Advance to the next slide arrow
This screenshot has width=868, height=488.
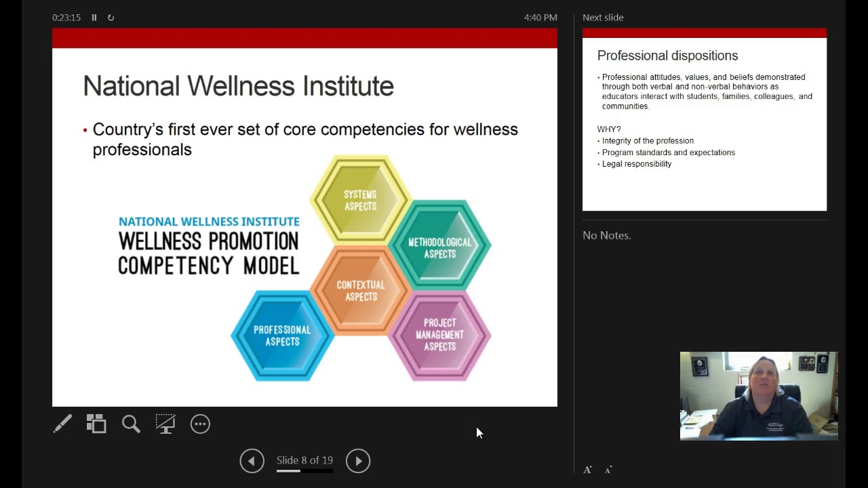click(x=358, y=461)
